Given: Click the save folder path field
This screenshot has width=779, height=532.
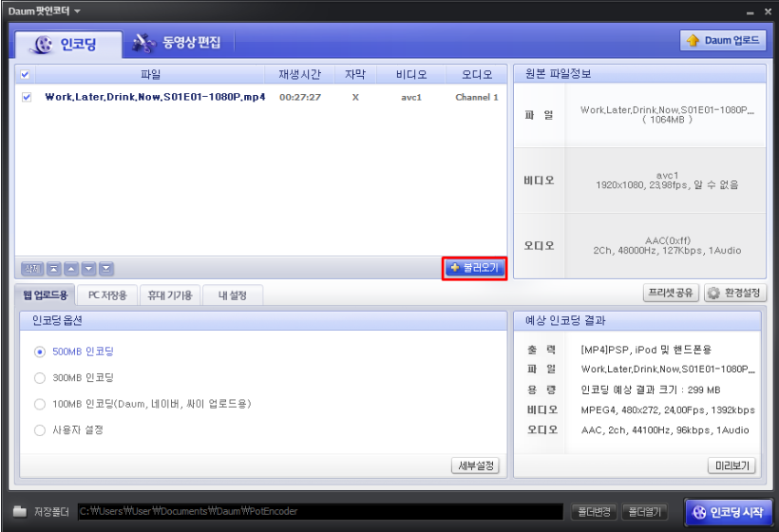Looking at the screenshot, I should click(320, 511).
